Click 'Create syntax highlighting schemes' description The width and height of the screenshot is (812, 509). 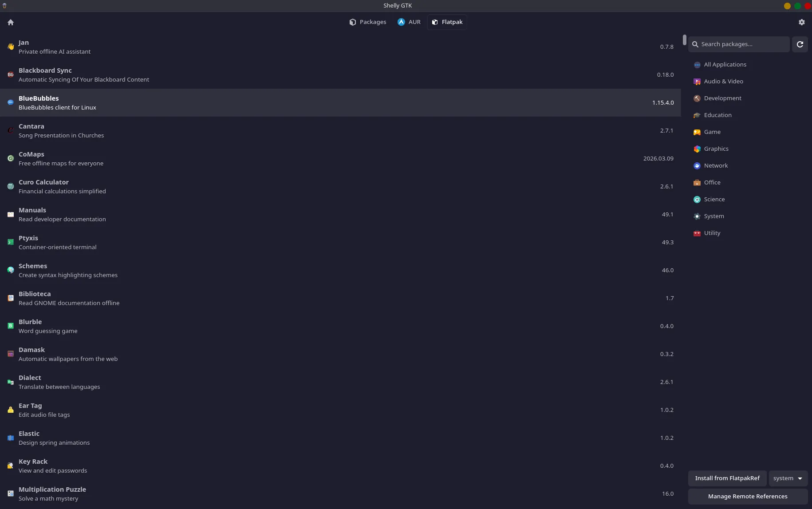click(x=68, y=275)
